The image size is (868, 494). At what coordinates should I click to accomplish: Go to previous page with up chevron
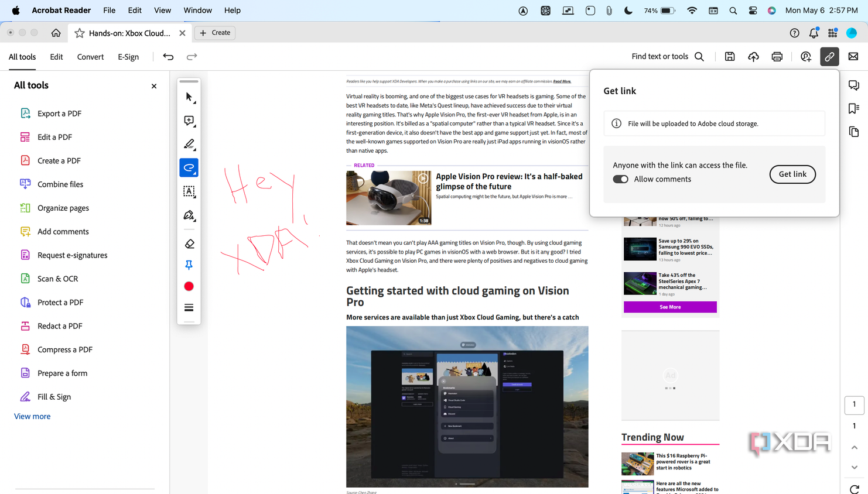pos(854,447)
